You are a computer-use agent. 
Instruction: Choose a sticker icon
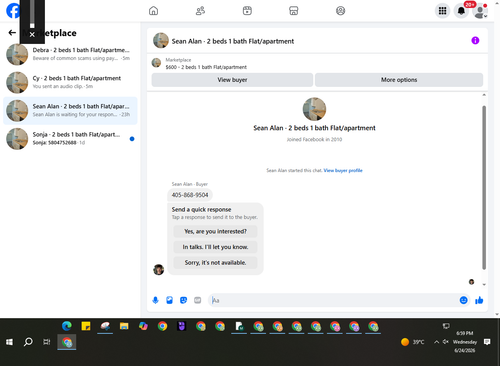click(183, 300)
